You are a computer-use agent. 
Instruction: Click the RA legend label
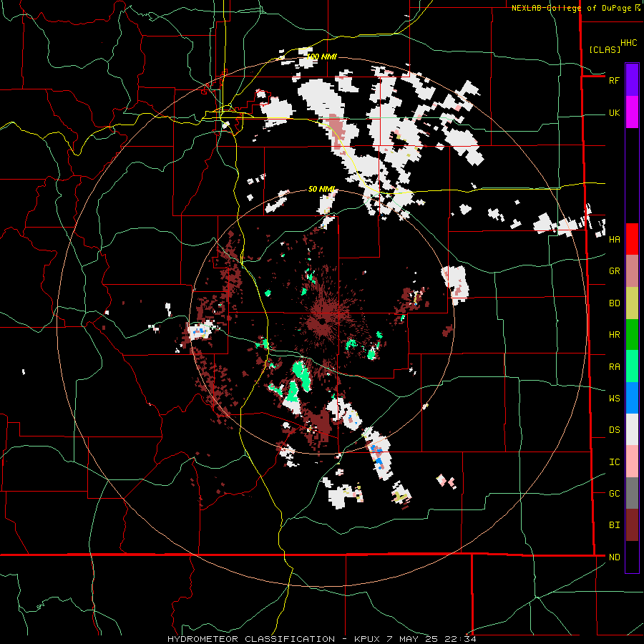(x=614, y=367)
